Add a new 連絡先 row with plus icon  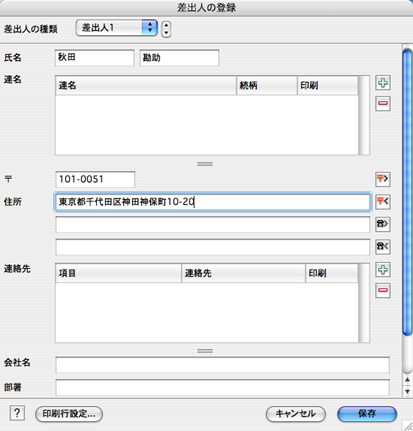383,270
